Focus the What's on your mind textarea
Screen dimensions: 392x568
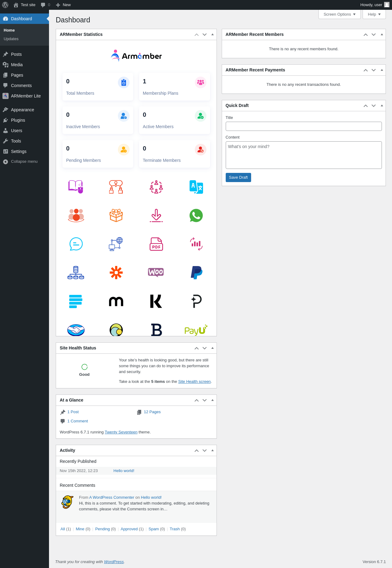(304, 155)
